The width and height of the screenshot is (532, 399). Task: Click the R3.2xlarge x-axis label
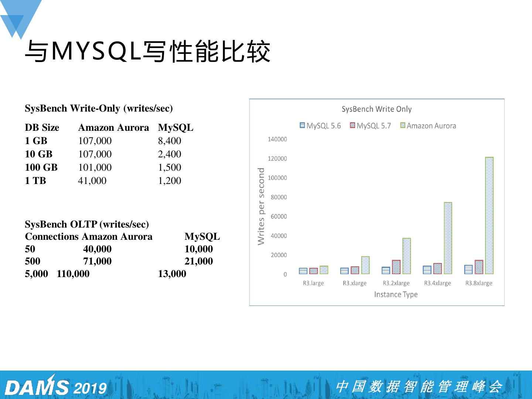(x=396, y=283)
